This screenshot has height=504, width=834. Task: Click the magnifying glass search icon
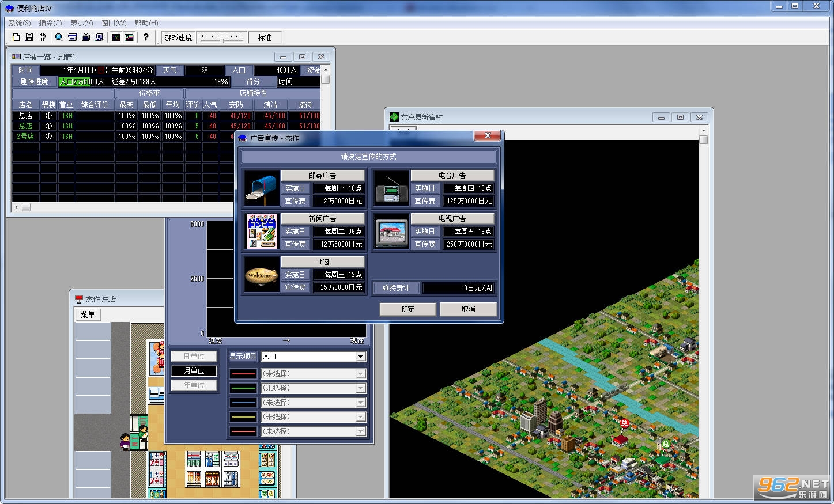click(x=59, y=37)
